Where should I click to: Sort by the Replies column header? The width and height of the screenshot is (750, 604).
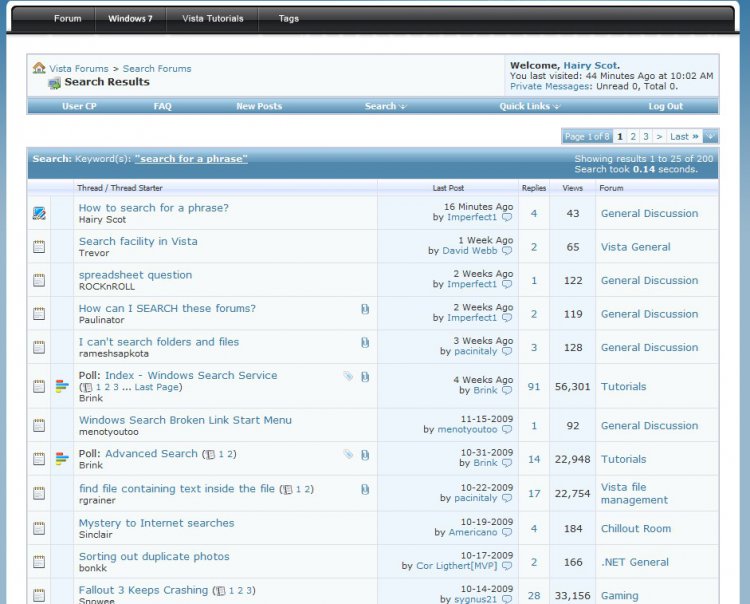coord(534,188)
